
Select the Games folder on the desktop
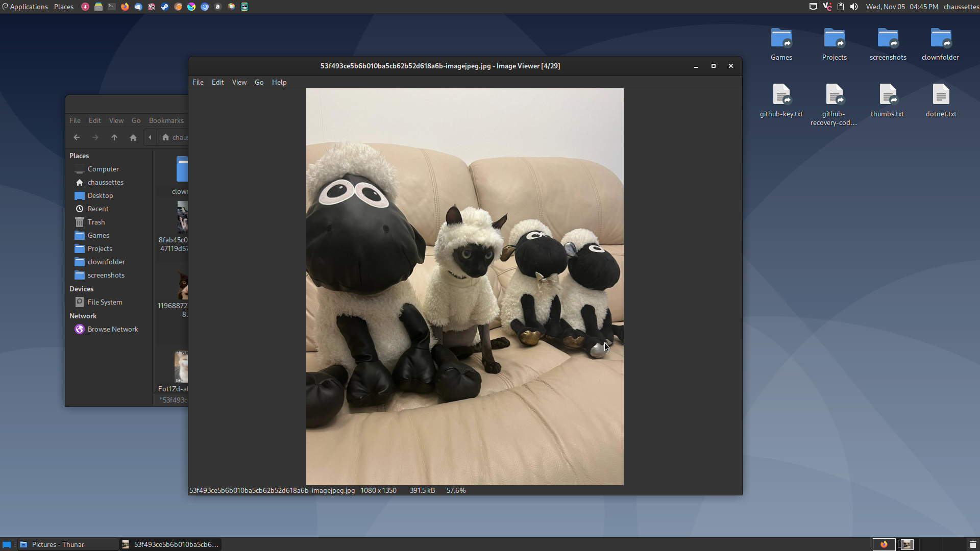coord(781,44)
